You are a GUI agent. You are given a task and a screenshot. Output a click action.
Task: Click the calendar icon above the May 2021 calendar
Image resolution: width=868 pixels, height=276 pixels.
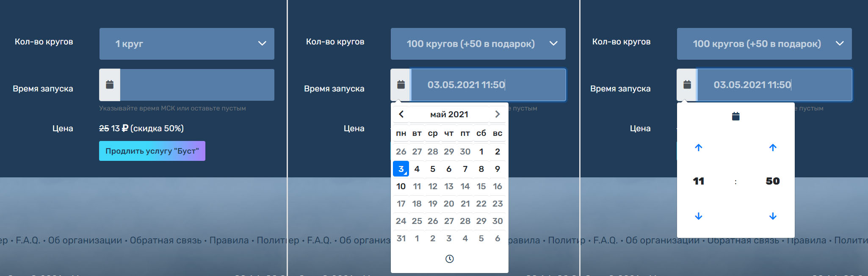point(401,85)
